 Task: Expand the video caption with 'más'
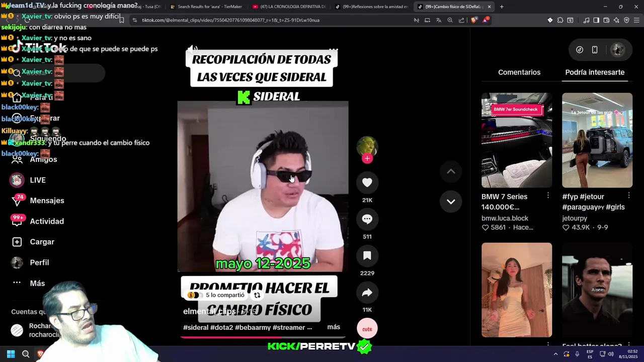tap(334, 327)
